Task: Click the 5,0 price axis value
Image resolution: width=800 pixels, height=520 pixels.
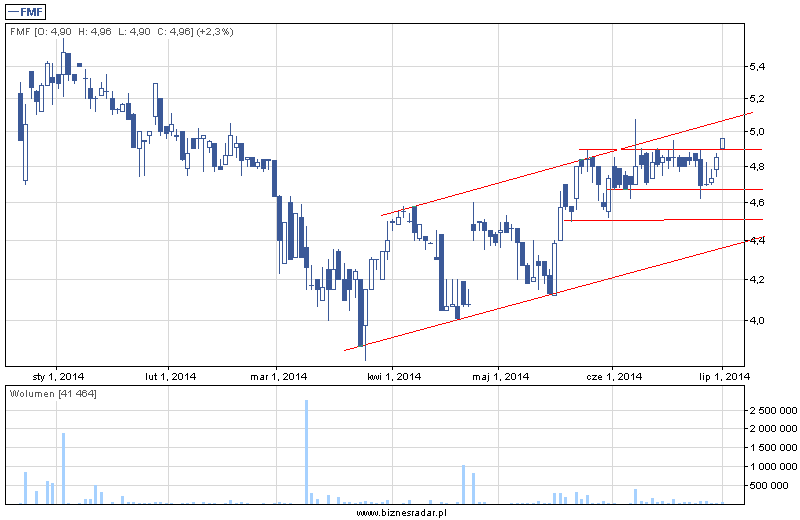Action: coord(757,132)
